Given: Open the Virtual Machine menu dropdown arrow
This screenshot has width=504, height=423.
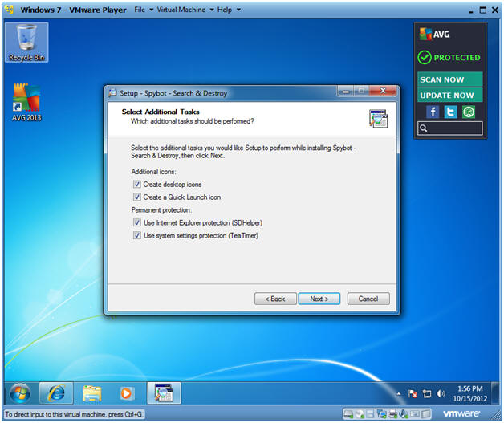Looking at the screenshot, I should point(212,10).
